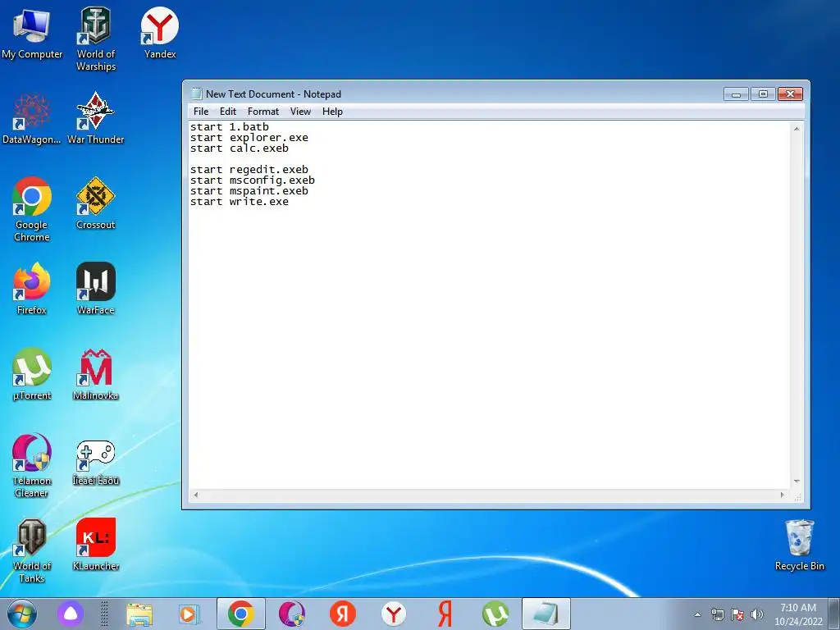Click the line "start calc.exeb"
Image resolution: width=840 pixels, height=630 pixels.
(x=240, y=148)
